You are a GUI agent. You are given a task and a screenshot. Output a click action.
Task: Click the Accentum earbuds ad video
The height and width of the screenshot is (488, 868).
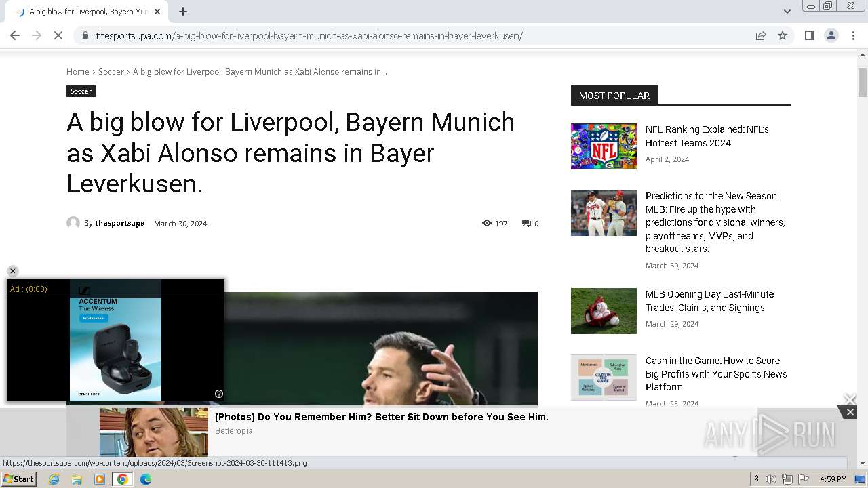click(x=115, y=340)
